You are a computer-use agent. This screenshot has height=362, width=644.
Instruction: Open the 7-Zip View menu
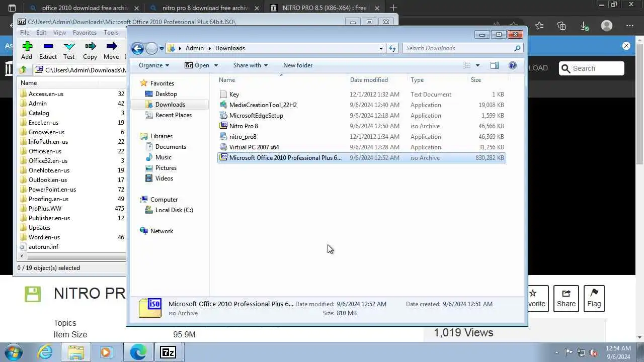(59, 33)
